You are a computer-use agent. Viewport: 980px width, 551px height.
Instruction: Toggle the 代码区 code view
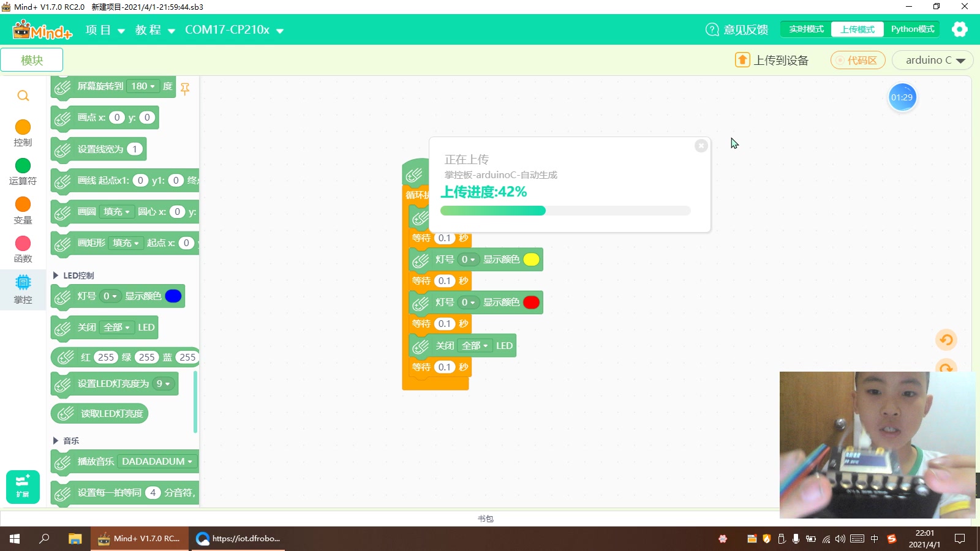858,60
